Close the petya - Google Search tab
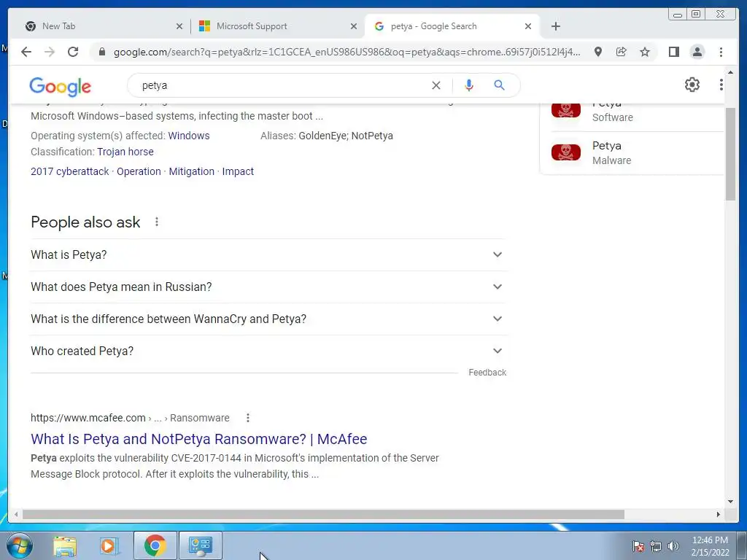 pos(528,26)
